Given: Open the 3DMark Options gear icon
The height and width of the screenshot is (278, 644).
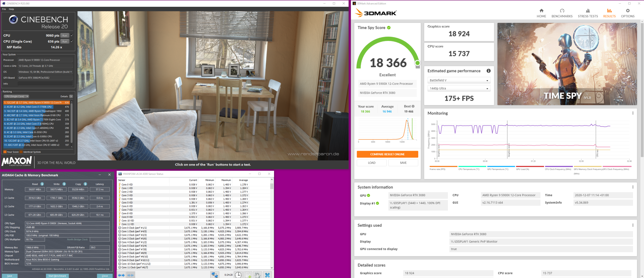Looking at the screenshot, I should point(628,11).
